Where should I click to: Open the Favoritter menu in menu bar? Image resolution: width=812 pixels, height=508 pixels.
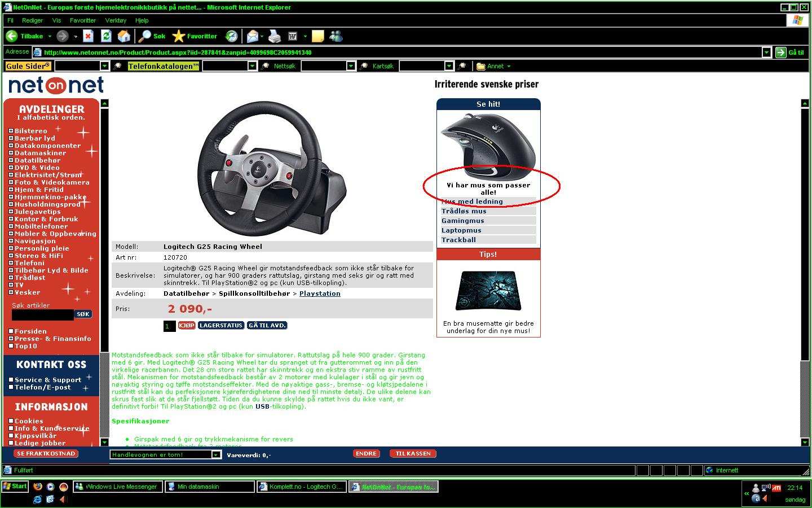pos(82,20)
